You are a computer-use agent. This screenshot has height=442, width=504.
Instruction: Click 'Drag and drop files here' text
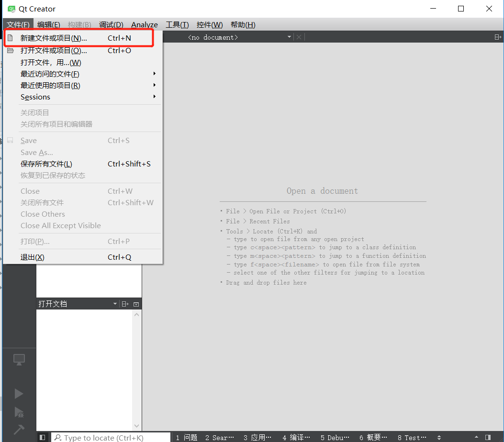(x=266, y=282)
